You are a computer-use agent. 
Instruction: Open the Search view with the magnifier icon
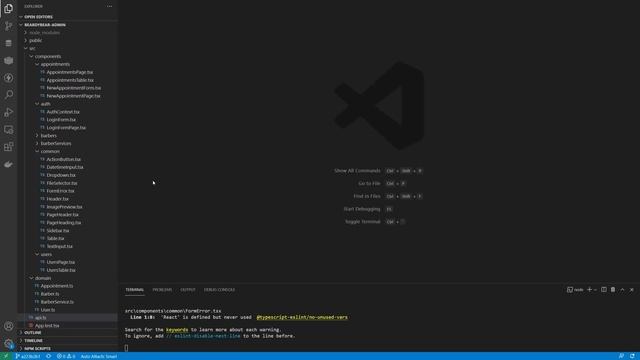pyautogui.click(x=9, y=95)
